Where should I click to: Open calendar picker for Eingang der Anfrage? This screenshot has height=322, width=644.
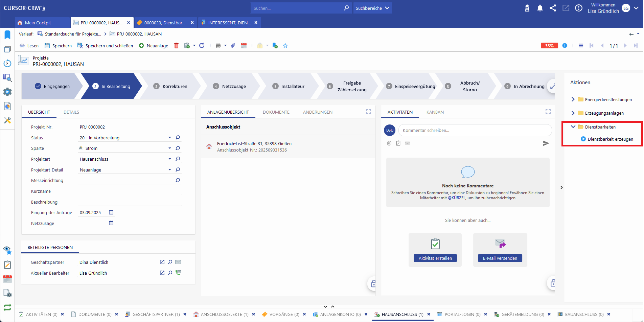pyautogui.click(x=111, y=212)
